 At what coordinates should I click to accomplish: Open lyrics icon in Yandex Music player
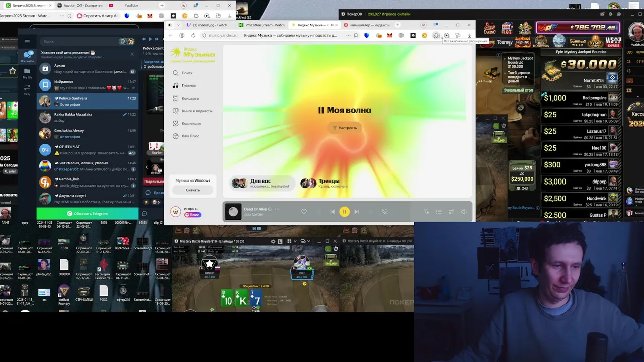click(x=426, y=212)
